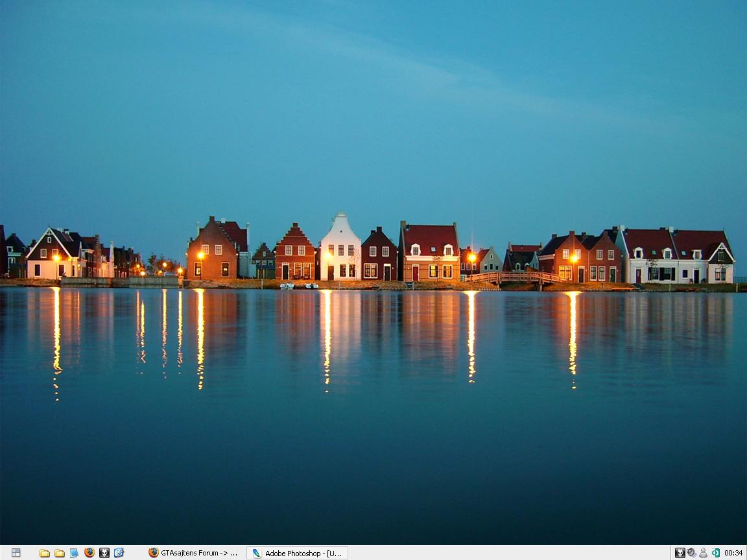Open the second Quick Launch folder icon

(x=59, y=553)
